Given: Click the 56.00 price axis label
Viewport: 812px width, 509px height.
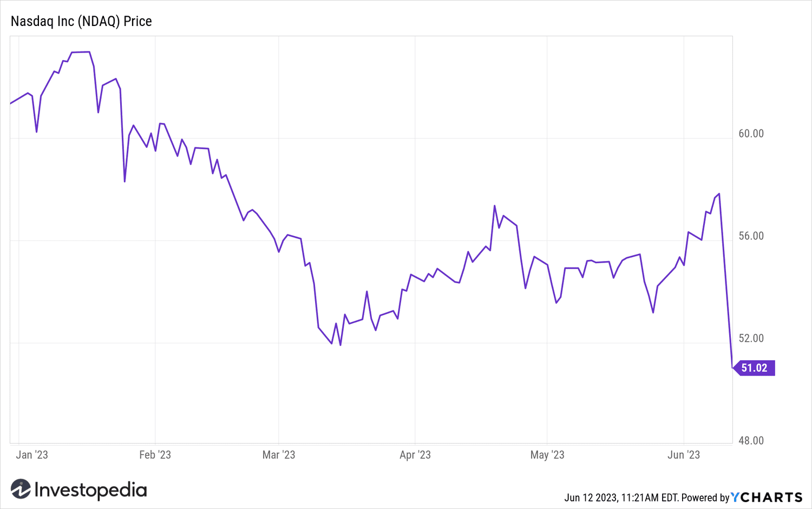Looking at the screenshot, I should point(751,236).
